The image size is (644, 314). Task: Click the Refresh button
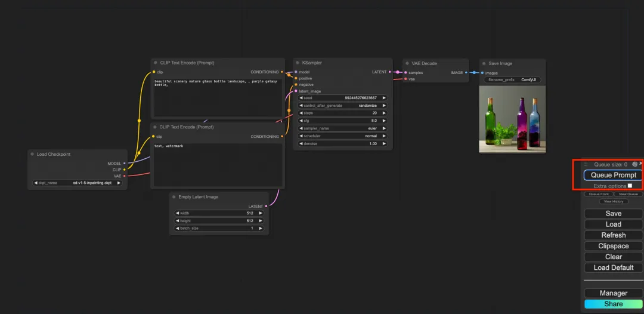pyautogui.click(x=613, y=235)
